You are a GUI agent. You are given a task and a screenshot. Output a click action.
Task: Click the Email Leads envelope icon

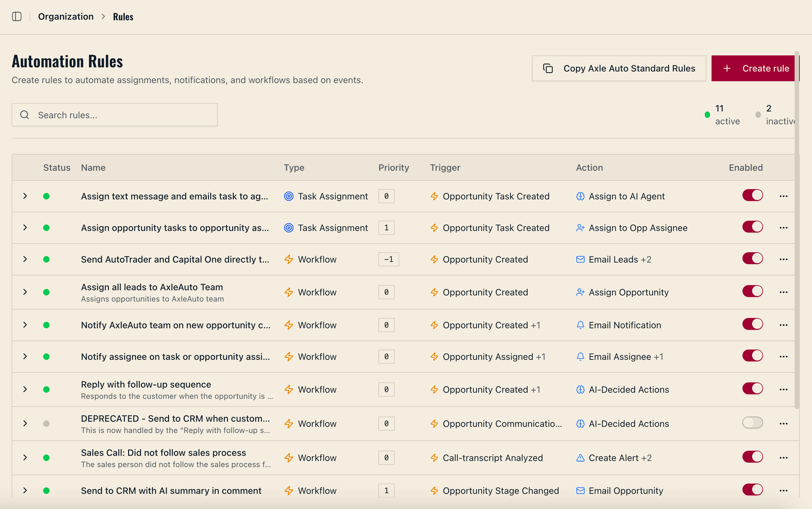(x=580, y=260)
